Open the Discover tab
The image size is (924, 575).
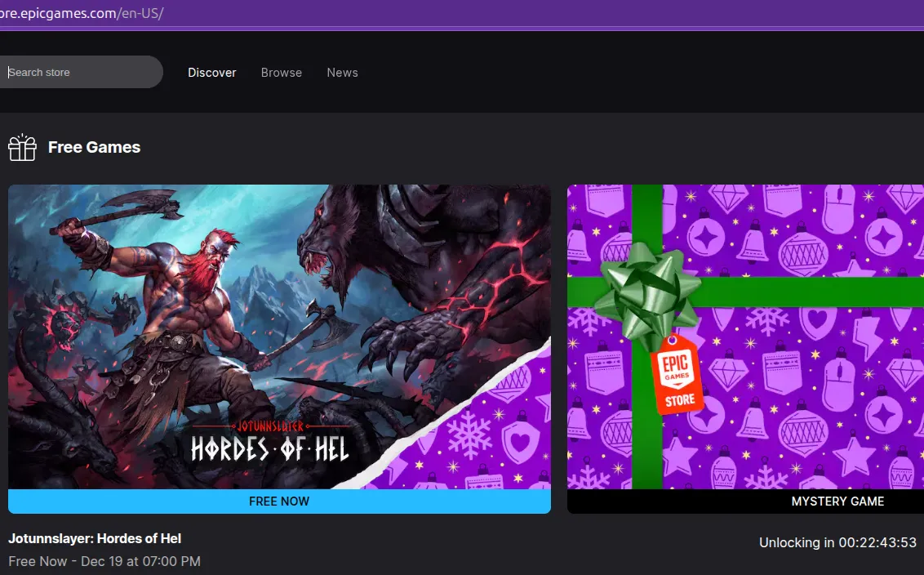point(211,73)
